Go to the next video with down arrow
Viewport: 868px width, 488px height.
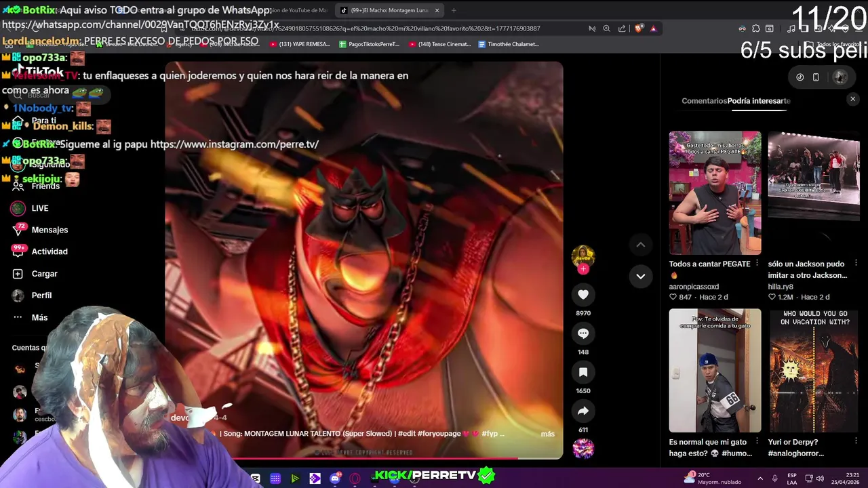click(640, 276)
